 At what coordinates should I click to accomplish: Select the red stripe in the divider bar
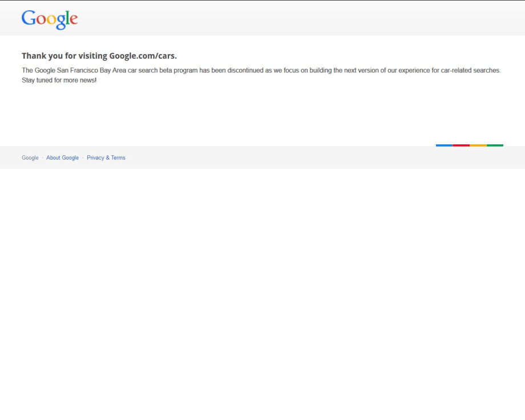(x=460, y=145)
